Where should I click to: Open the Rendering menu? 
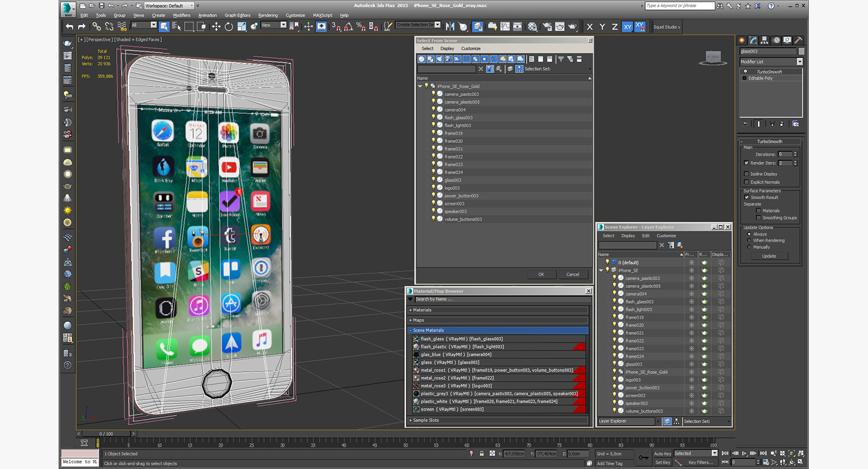(x=268, y=15)
